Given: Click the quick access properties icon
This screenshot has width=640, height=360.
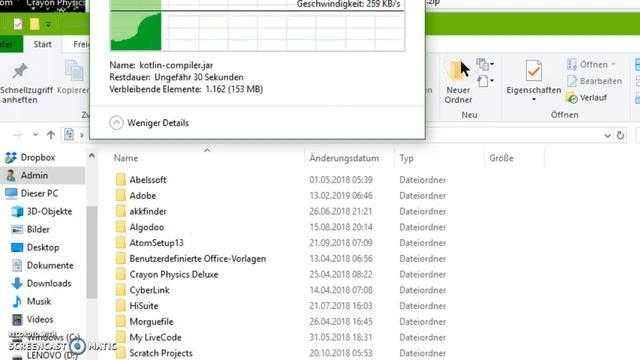Looking at the screenshot, I should pyautogui.click(x=18, y=24).
